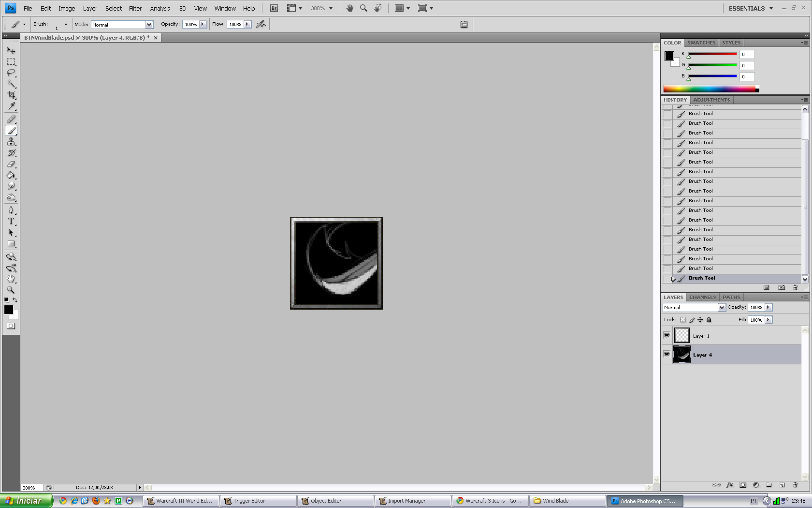Delete layer trash icon
812x508 pixels.
pos(795,485)
